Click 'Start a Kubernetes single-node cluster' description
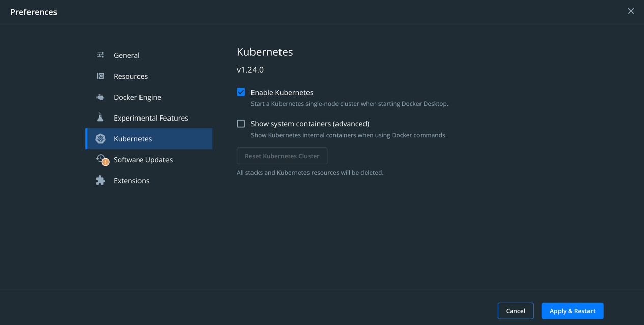Screen dimensions: 644x325 [350, 104]
